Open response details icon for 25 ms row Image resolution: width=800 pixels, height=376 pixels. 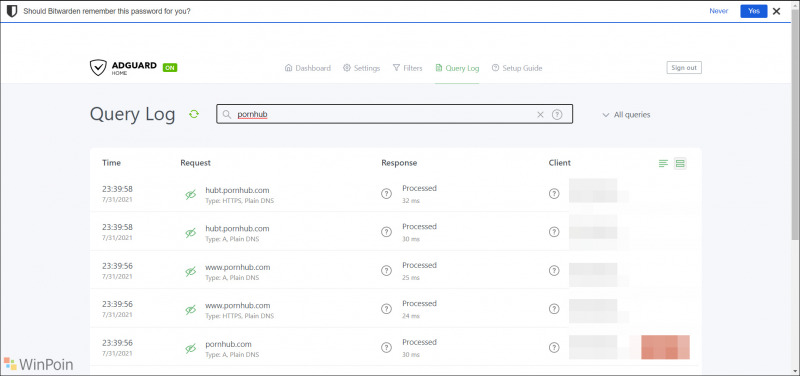coord(386,270)
